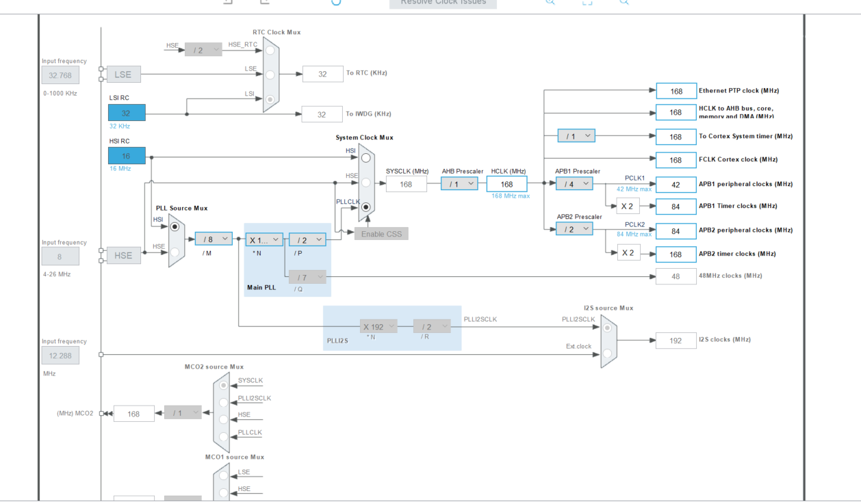
Task: Select Ext.clock in I2S source Mux
Action: coord(607,354)
